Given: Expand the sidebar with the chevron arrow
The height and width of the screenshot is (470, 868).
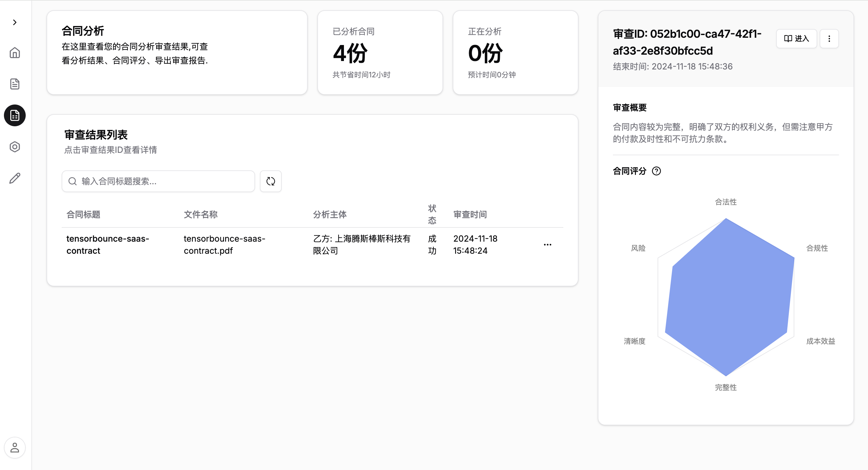Looking at the screenshot, I should (x=15, y=22).
